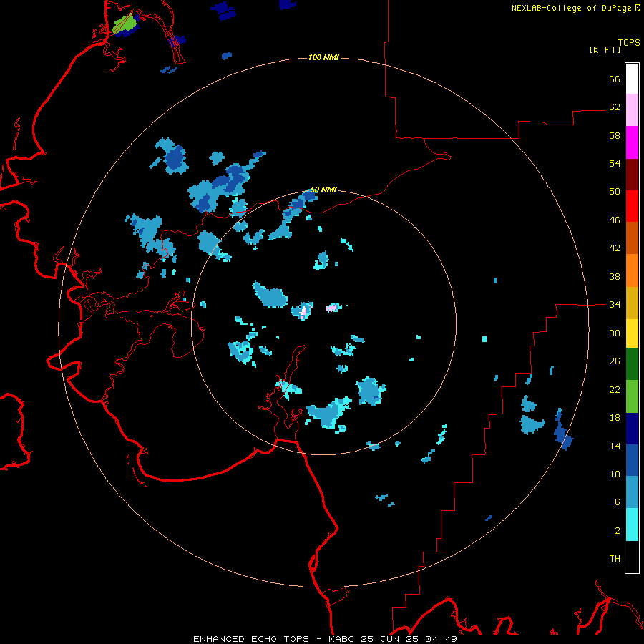Click the "100 NMI" range ring label
644x644 pixels.
(323, 57)
